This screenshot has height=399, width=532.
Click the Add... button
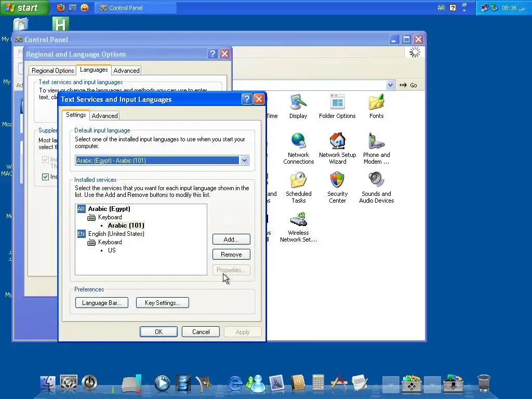tap(231, 239)
